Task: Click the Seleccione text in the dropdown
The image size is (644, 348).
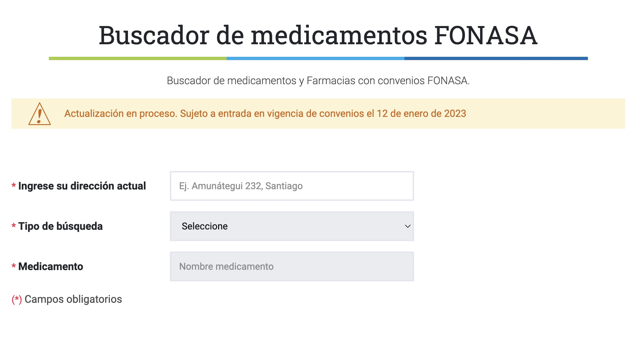Action: [x=205, y=226]
